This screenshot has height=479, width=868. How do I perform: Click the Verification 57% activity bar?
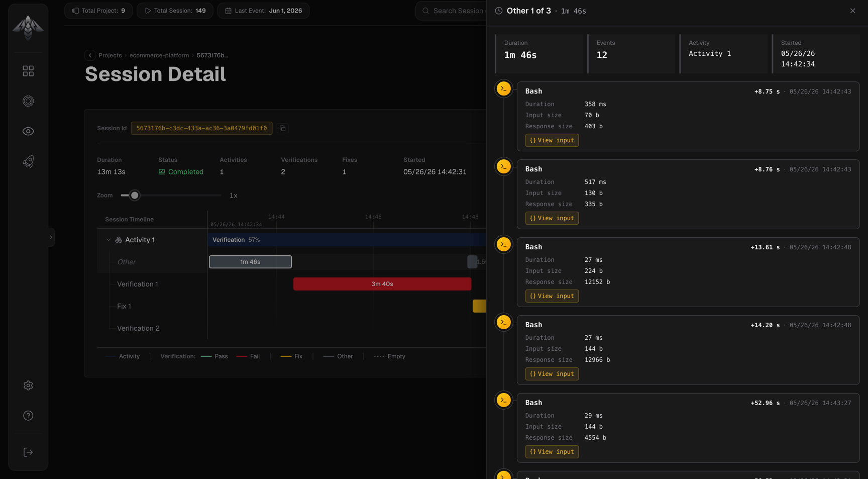click(x=347, y=240)
